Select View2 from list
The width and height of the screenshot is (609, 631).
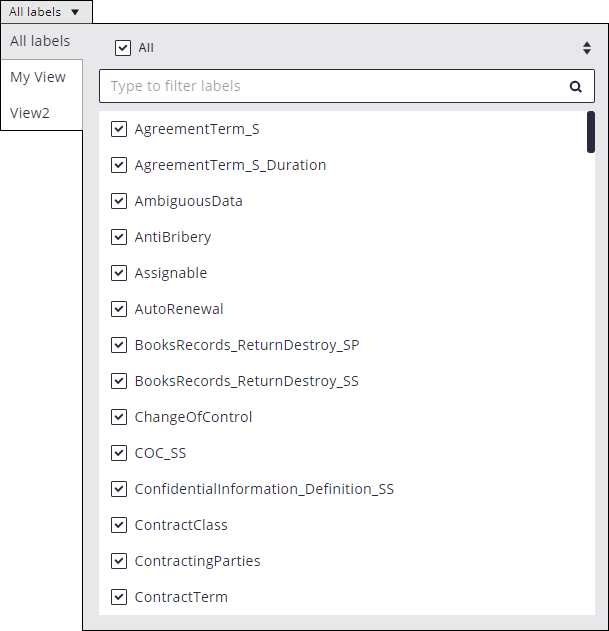point(30,113)
